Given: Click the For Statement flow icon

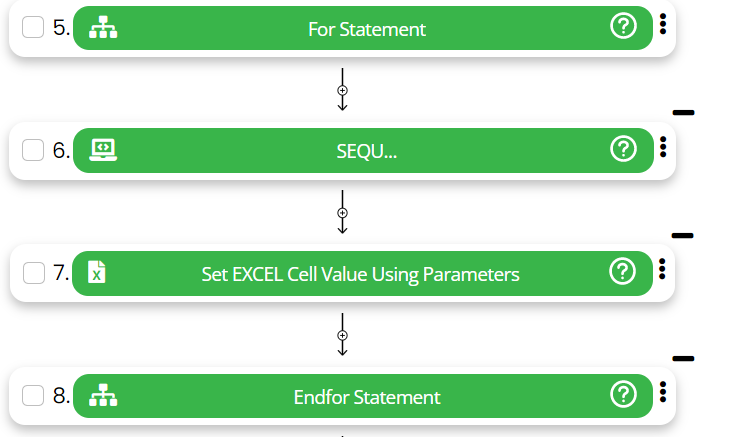Looking at the screenshot, I should click(x=102, y=28).
